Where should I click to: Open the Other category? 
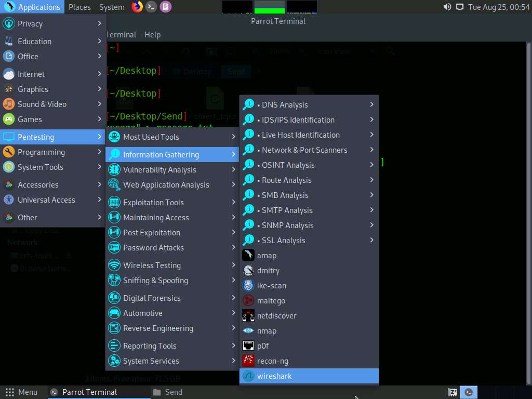point(52,217)
